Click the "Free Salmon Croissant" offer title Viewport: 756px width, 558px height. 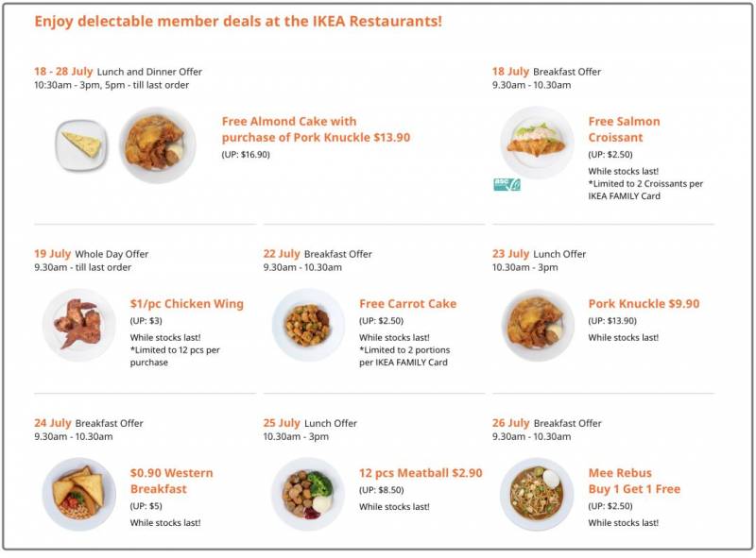[624, 129]
